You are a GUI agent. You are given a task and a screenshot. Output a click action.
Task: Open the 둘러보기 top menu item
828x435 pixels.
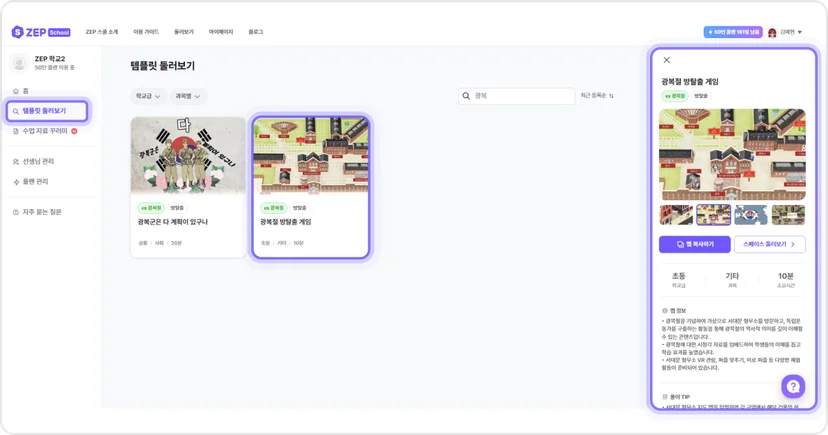[x=184, y=32]
